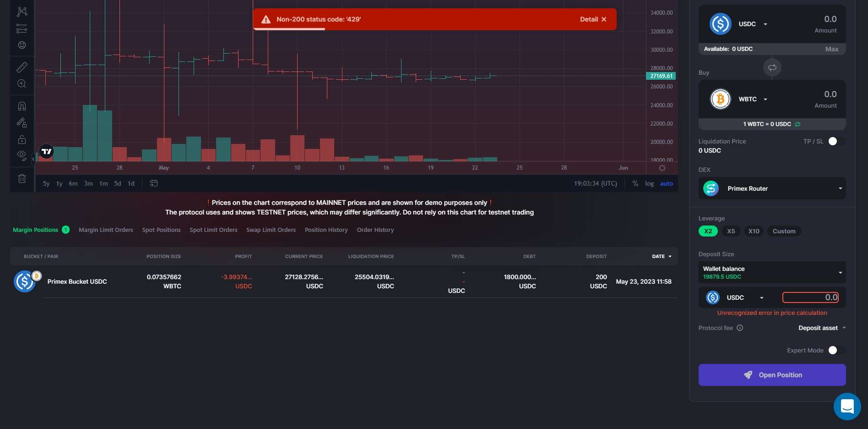This screenshot has height=429, width=868.
Task: Lock all drawing tools padlock icon
Action: [x=22, y=139]
